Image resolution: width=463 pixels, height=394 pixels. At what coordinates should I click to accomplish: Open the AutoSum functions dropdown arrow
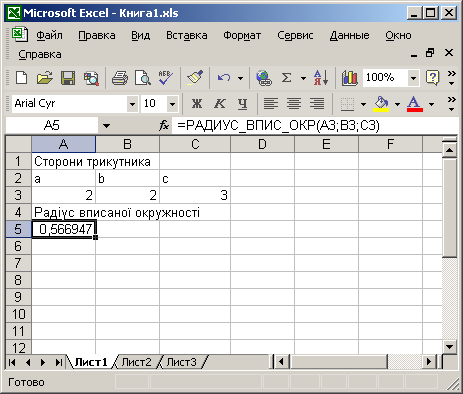pyautogui.click(x=303, y=78)
